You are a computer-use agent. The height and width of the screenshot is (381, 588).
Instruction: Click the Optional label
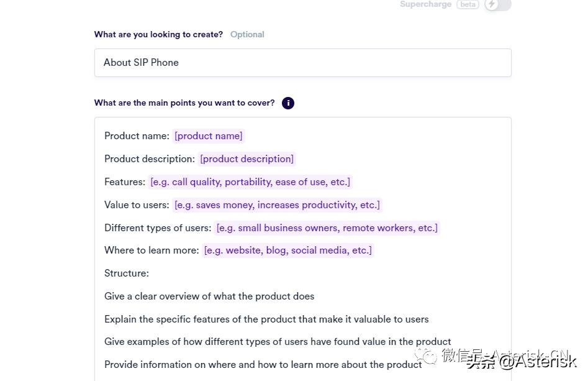tap(247, 35)
